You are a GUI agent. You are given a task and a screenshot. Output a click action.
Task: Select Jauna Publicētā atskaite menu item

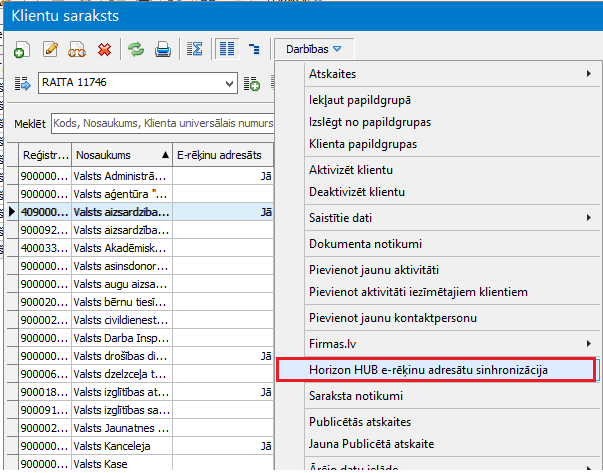click(450, 444)
